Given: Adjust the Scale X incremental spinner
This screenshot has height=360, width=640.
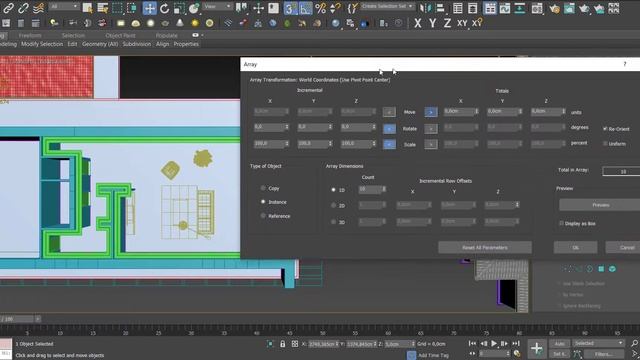Looking at the screenshot, I should point(287,144).
